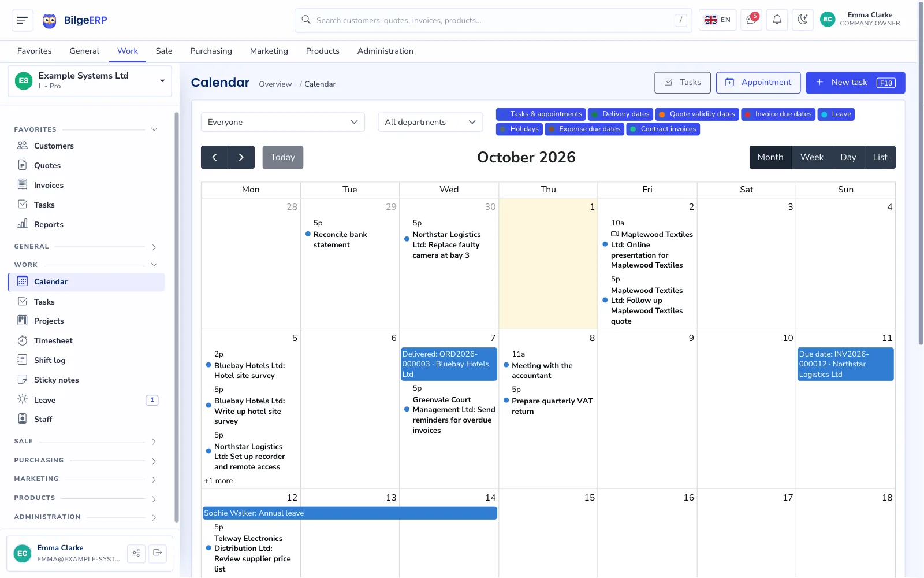Click the BilgeERP owl logo
This screenshot has width=924, height=578.
pos(50,21)
